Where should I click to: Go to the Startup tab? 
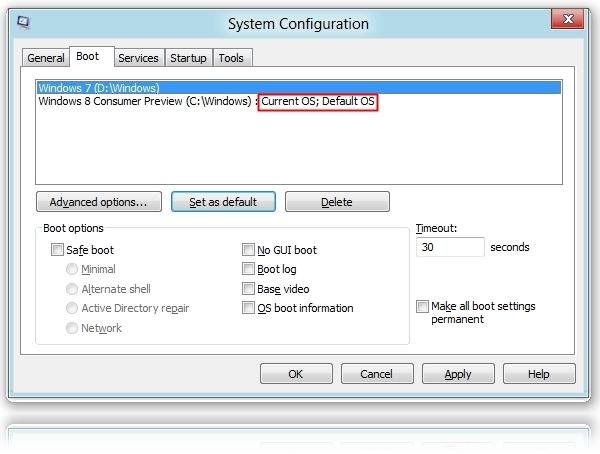pos(189,58)
